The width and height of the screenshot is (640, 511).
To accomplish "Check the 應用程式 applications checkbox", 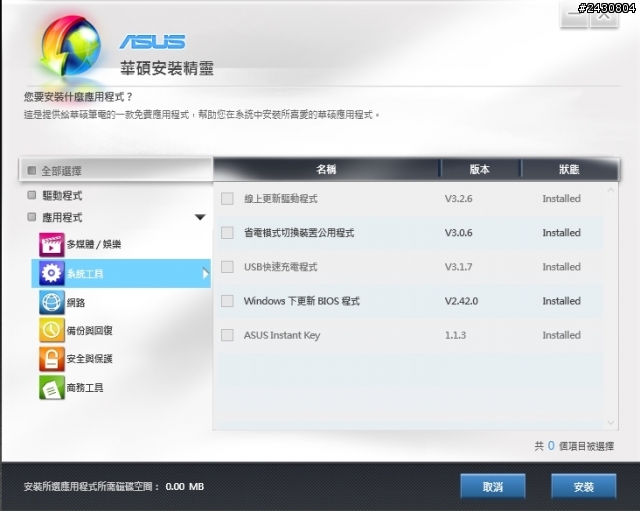I will click(32, 217).
